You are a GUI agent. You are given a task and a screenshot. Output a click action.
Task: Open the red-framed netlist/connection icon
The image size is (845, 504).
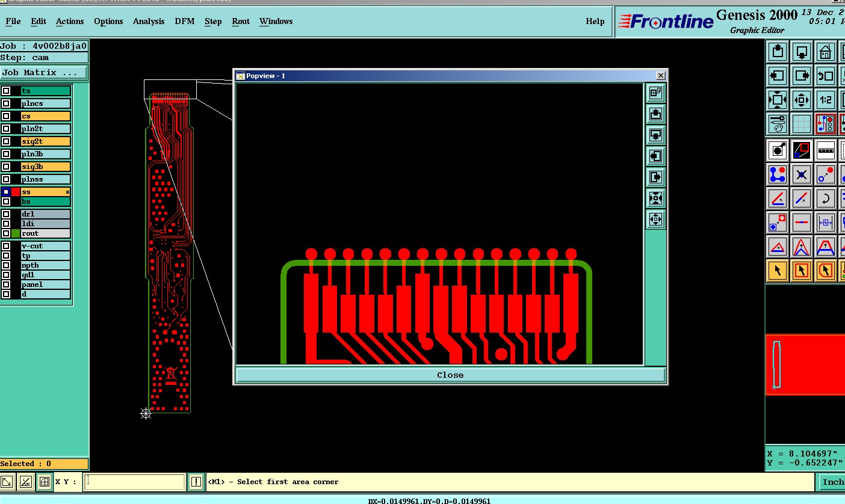pyautogui.click(x=826, y=124)
